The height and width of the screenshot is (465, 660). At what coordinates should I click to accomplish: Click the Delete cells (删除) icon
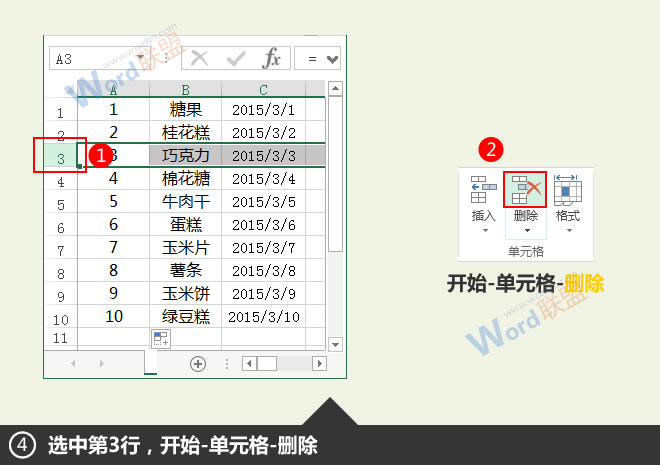(x=525, y=188)
